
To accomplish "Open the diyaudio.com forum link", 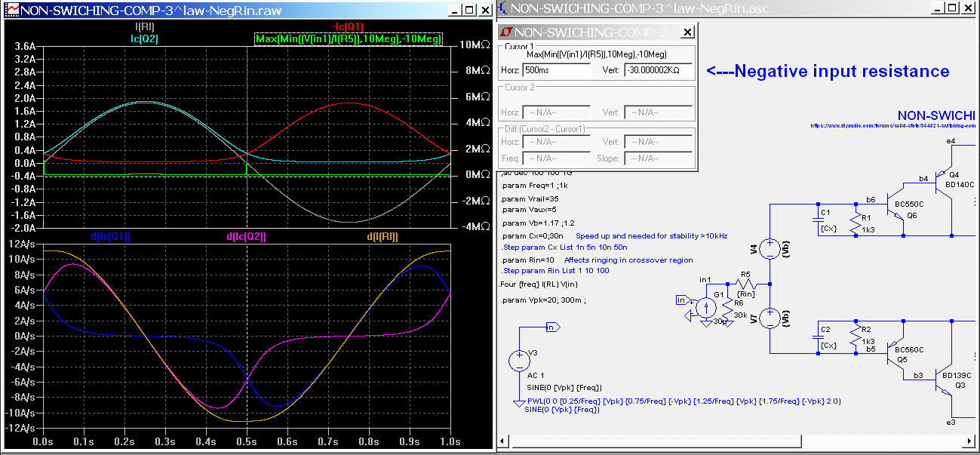I will [x=892, y=126].
